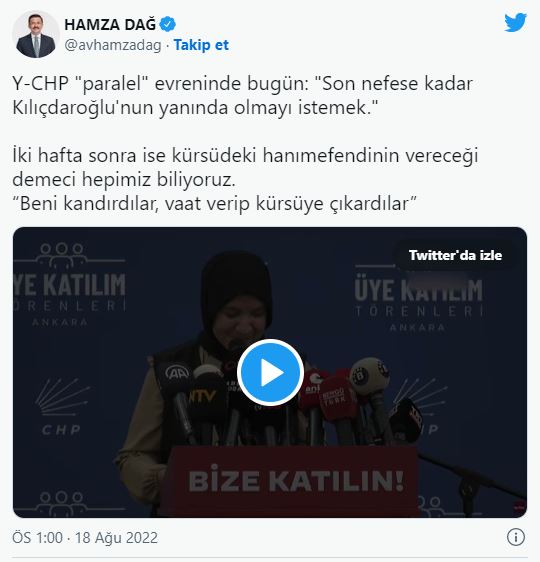This screenshot has height=562, width=540.
Task: Click the left ANKARA text in video
Action: coord(59,322)
